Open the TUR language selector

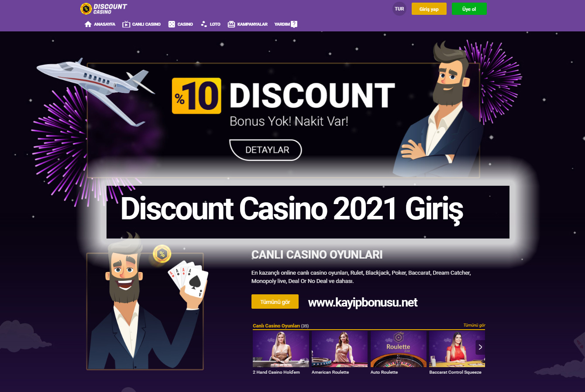(399, 9)
